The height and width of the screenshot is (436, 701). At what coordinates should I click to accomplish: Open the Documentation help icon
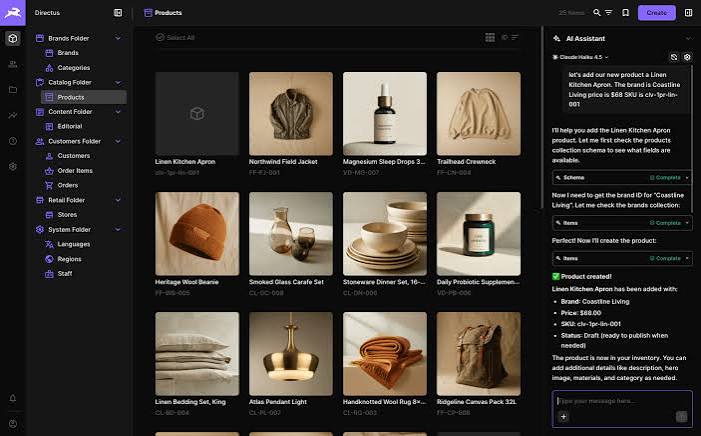13,141
